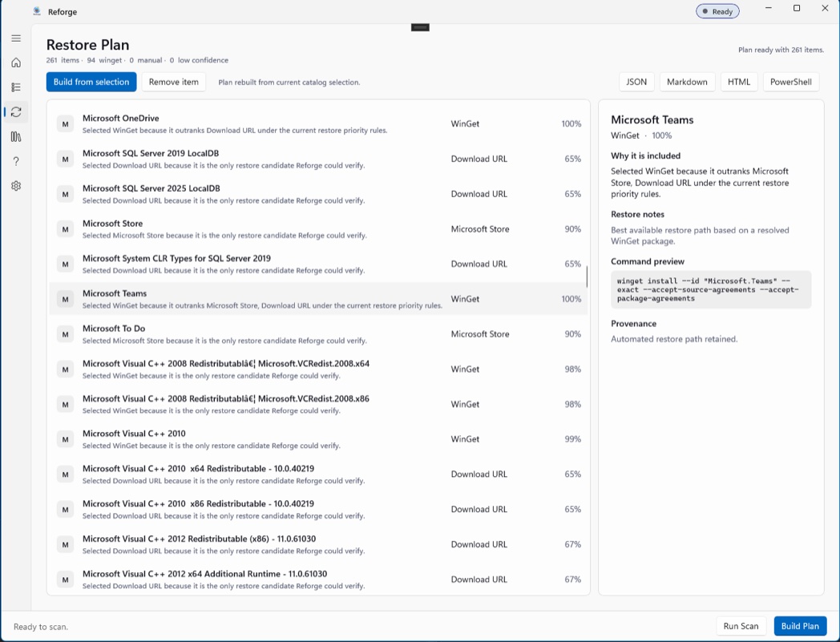Click the Microsoft Store source for Microsoft To Do
This screenshot has height=642, width=840.
[480, 334]
